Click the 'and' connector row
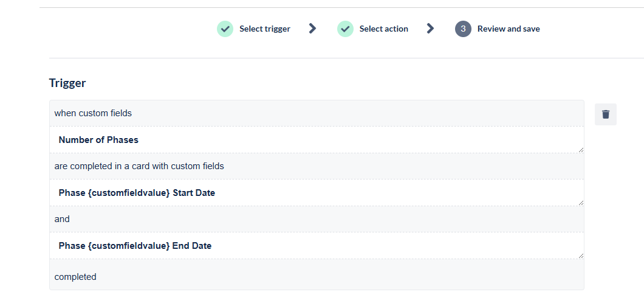The height and width of the screenshot is (303, 644). point(317,219)
